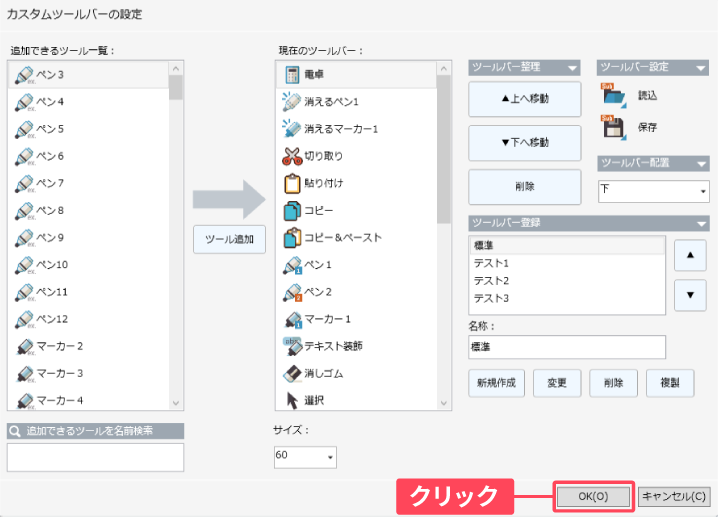This screenshot has width=718, height=517.
Task: Collapse the ツールバー配置 section
Action: click(x=702, y=163)
